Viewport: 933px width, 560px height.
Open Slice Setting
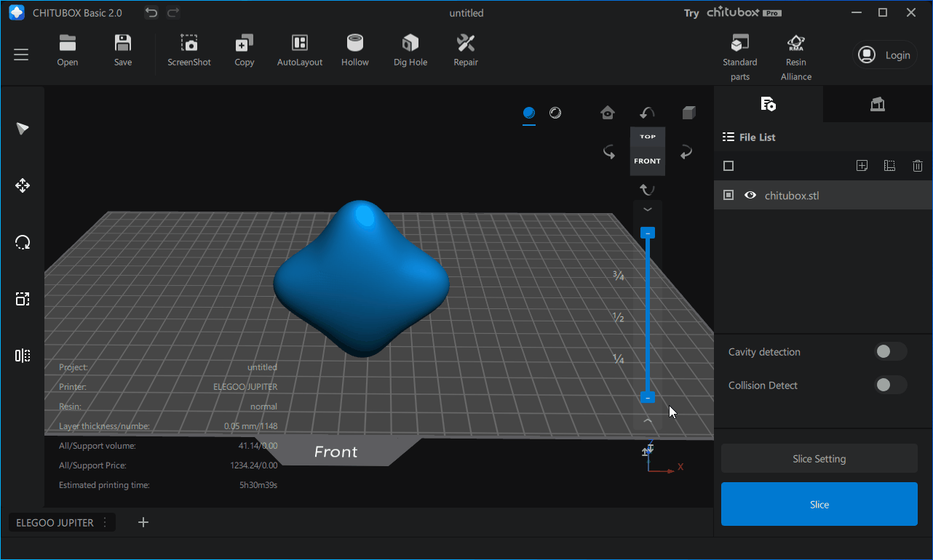(x=819, y=459)
